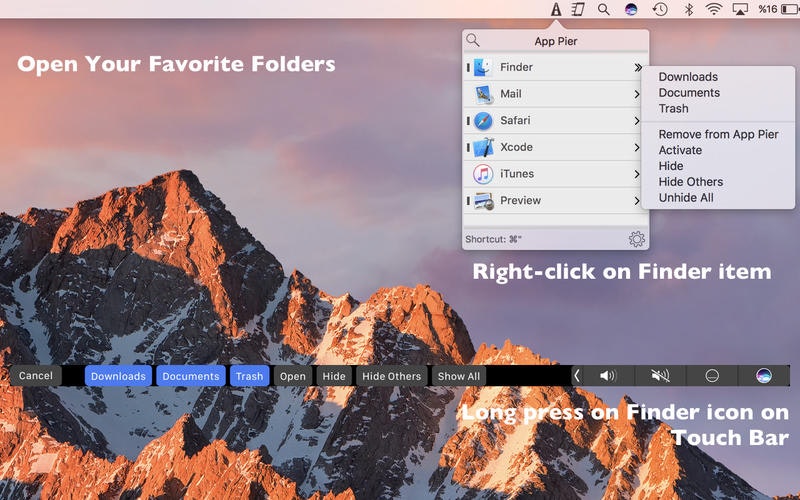The height and width of the screenshot is (500, 800).
Task: Click the Mail app icon in list
Action: [483, 94]
